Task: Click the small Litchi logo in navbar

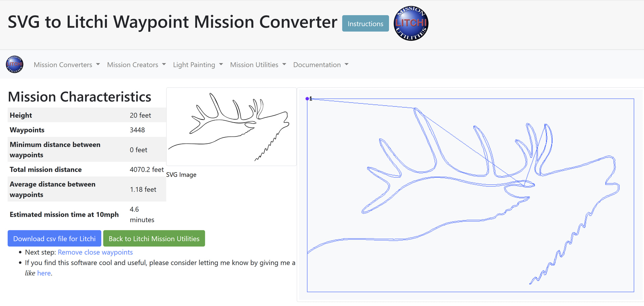Action: [x=15, y=64]
